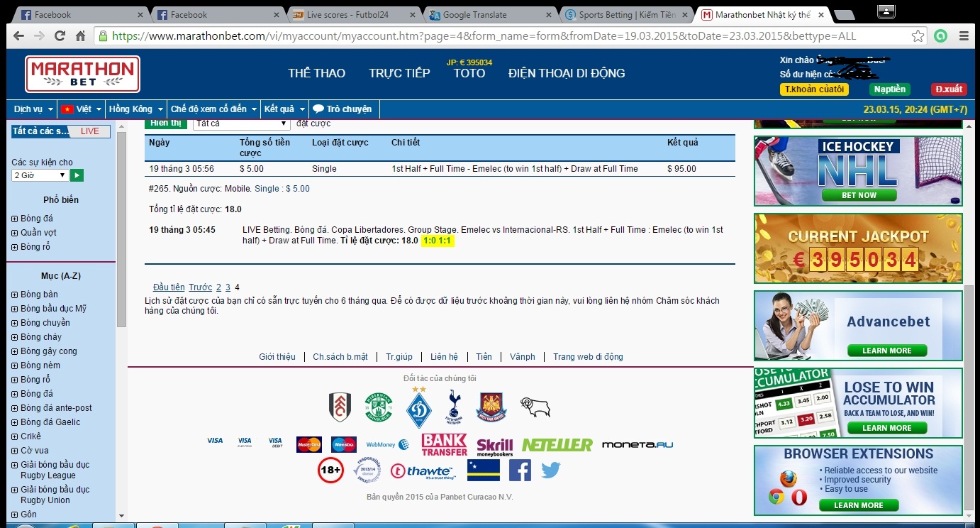Click the Trò chuyện chat button
This screenshot has height=528, width=980.
tap(343, 109)
